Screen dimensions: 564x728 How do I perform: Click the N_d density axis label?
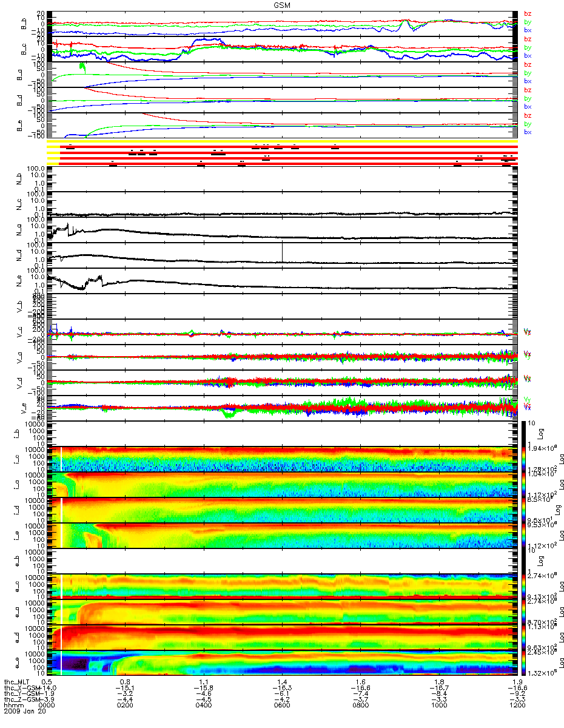point(20,255)
